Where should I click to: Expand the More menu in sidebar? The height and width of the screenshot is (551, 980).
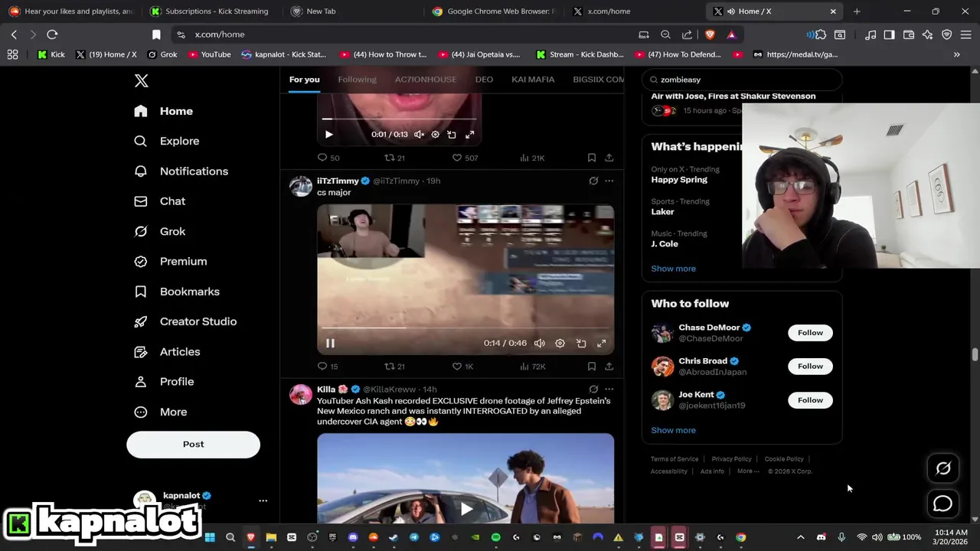160,412
